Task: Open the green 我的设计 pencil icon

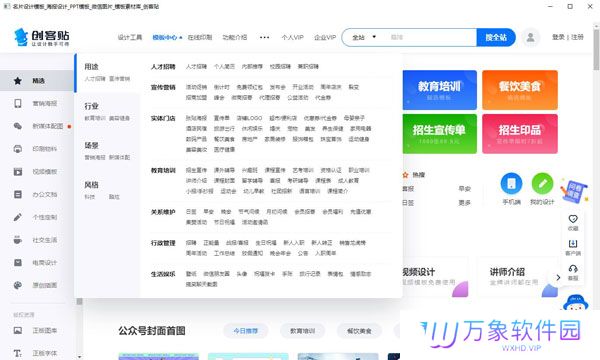Action: point(542,184)
